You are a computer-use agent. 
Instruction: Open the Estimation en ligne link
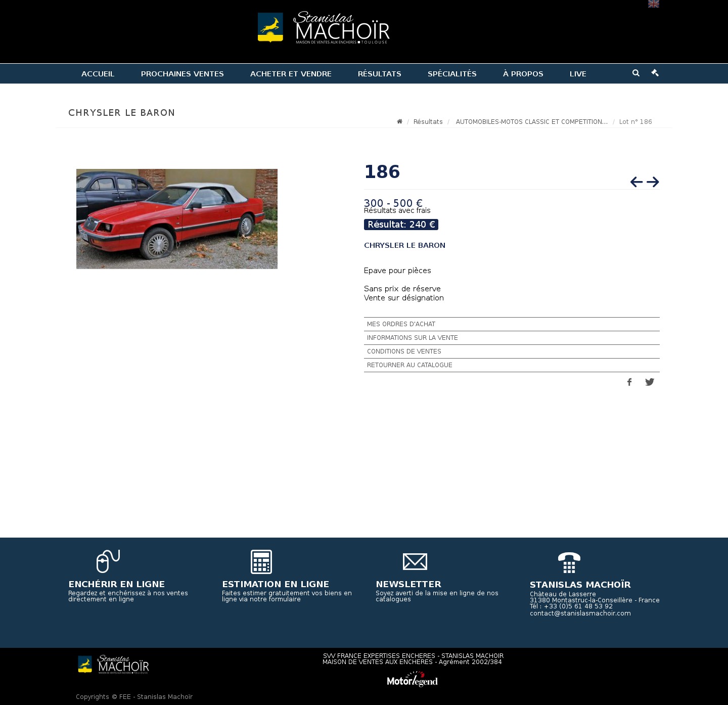click(276, 584)
